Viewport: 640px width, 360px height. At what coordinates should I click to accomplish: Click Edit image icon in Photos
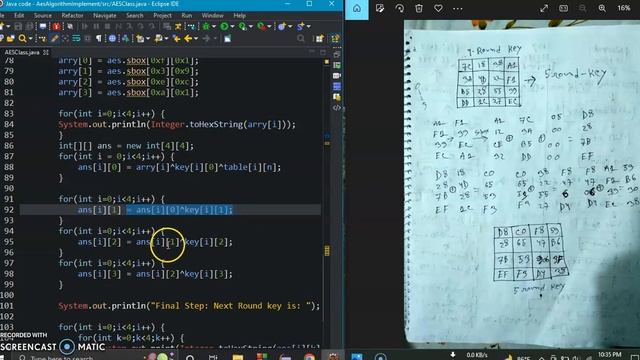[x=380, y=8]
